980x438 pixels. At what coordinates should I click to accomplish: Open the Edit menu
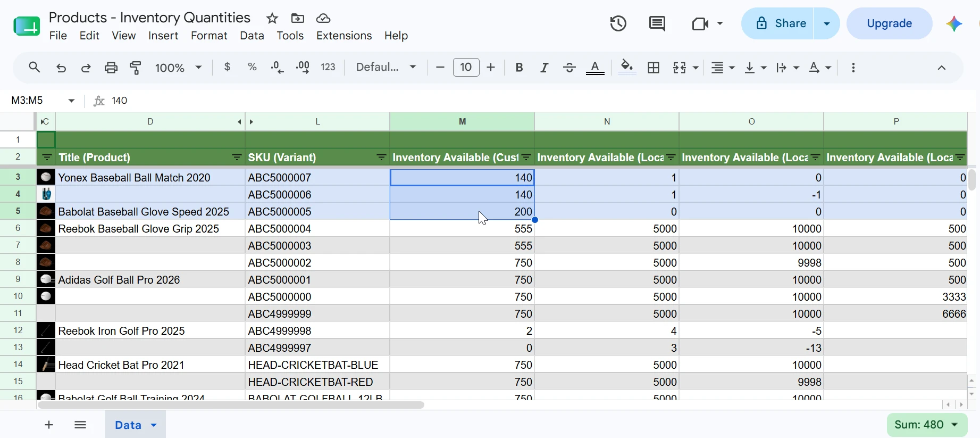coord(89,36)
